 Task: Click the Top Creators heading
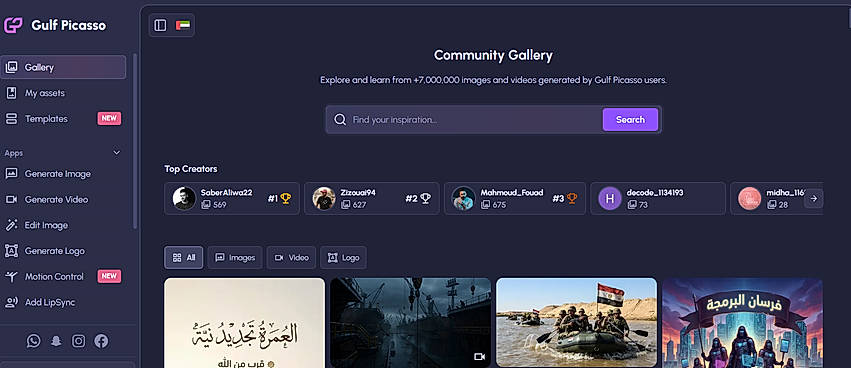click(190, 169)
